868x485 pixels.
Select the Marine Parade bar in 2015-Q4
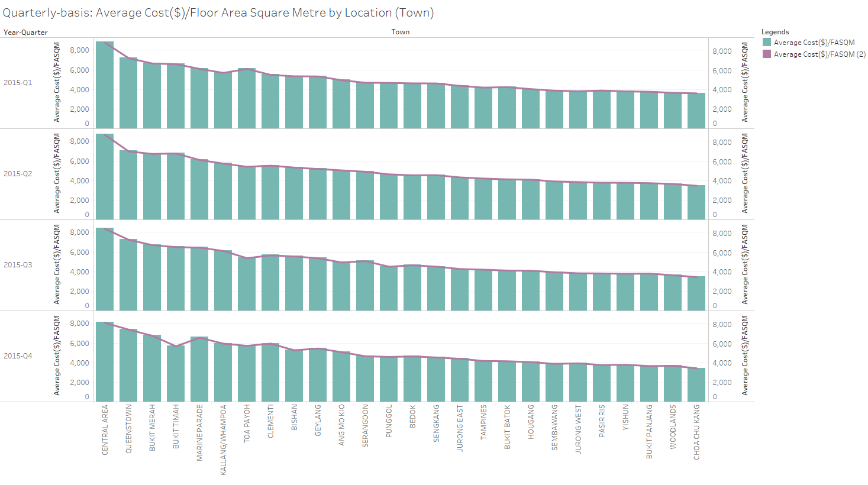coord(199,369)
